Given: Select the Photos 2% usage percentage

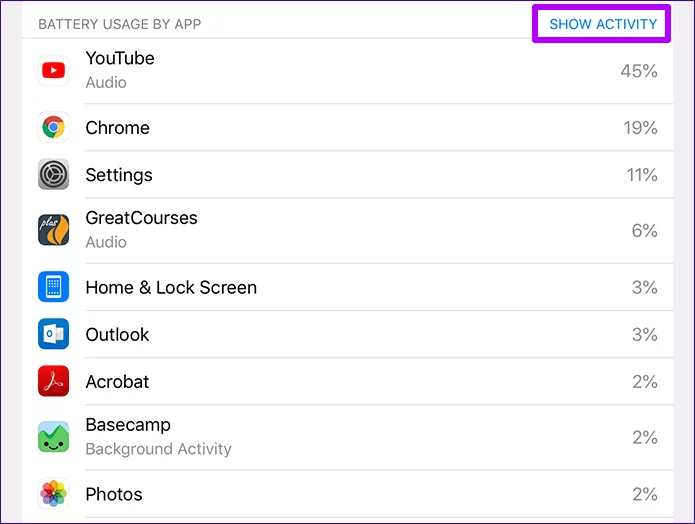Looking at the screenshot, I should [x=644, y=494].
